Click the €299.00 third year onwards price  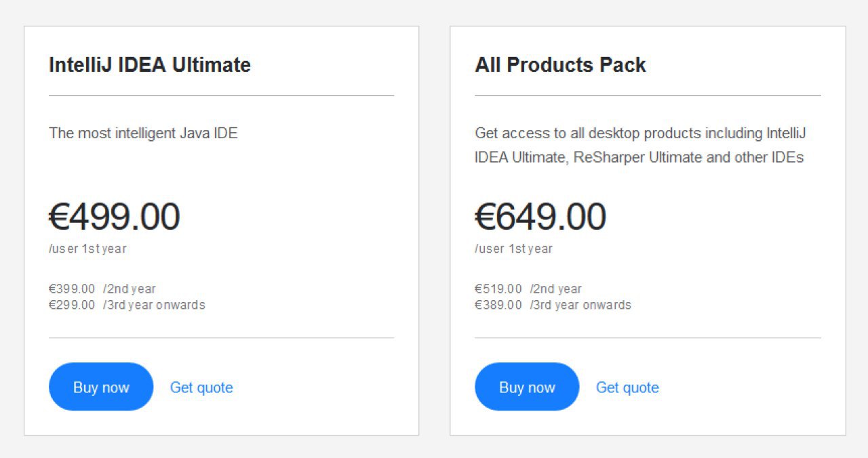(72, 305)
